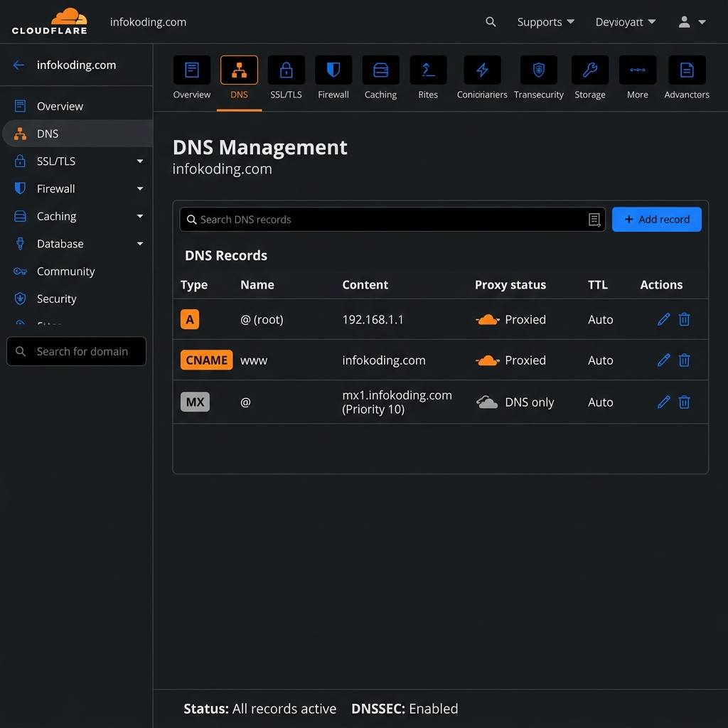Viewport: 728px width, 728px height.
Task: Open the lightning bolt Conicriariers icon
Action: (x=483, y=70)
